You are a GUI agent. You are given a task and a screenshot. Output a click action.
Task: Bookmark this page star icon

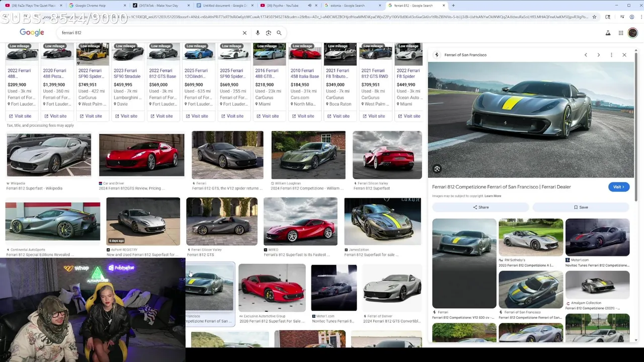594,17
